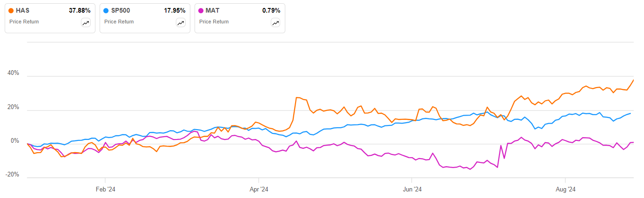This screenshot has width=644, height=198.
Task: Click the Aug '24 date axis label
Action: 565,190
